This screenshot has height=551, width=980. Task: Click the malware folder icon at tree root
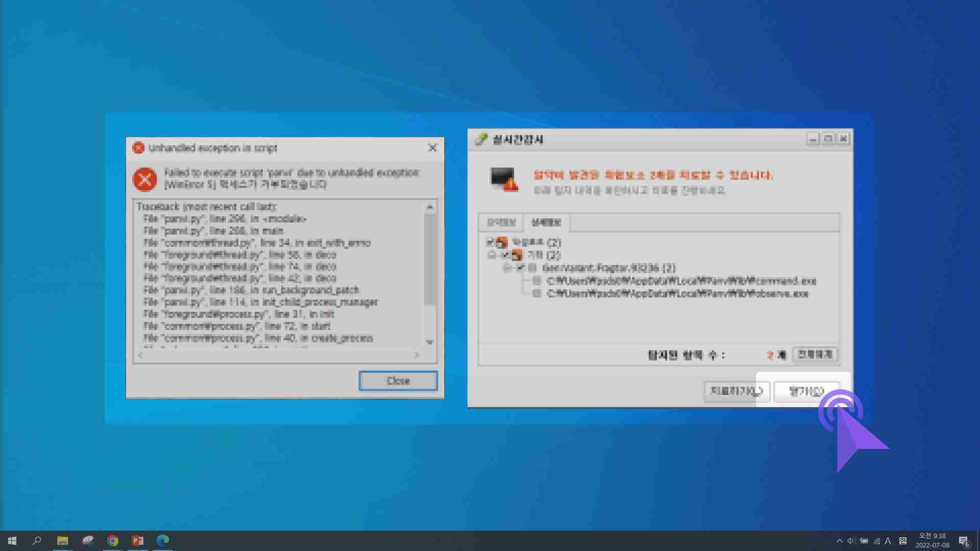click(502, 242)
